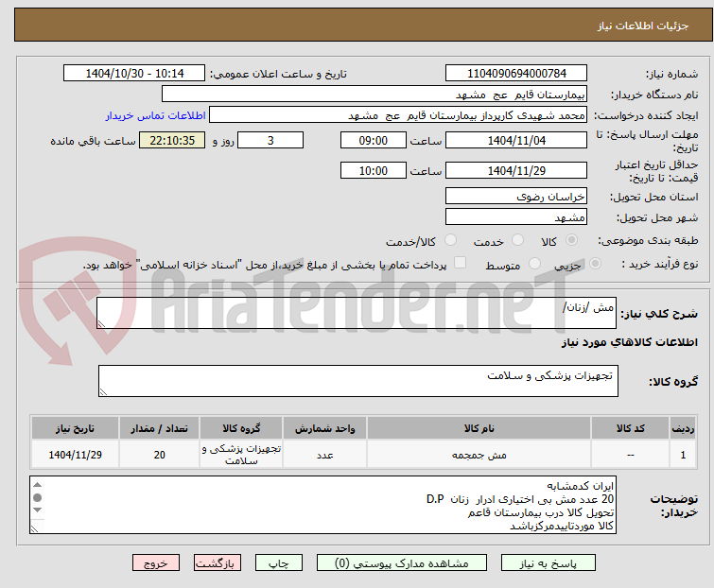Image resolution: width=714 pixels, height=588 pixels.
Task: Click the remaining days field showing 3
Action: coord(270,140)
